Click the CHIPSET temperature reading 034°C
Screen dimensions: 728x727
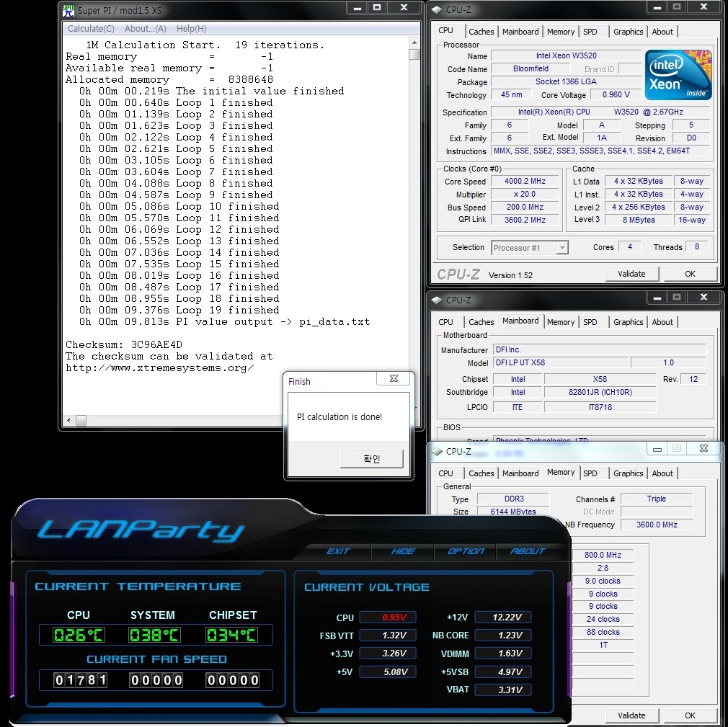tap(231, 635)
